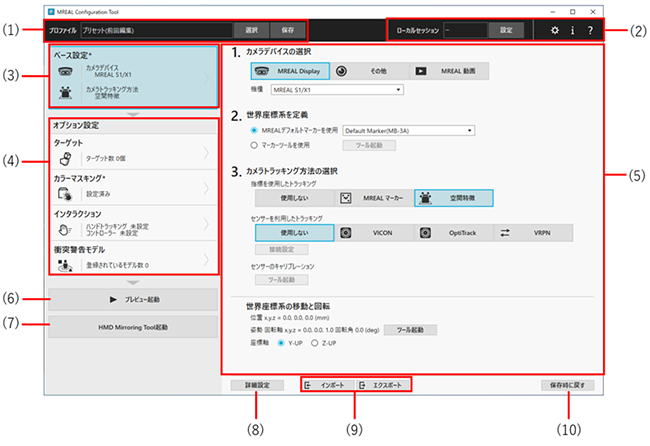Click the MREAL マーカー marker icon
Image resolution: width=650 pixels, height=446 pixels.
pos(346,198)
